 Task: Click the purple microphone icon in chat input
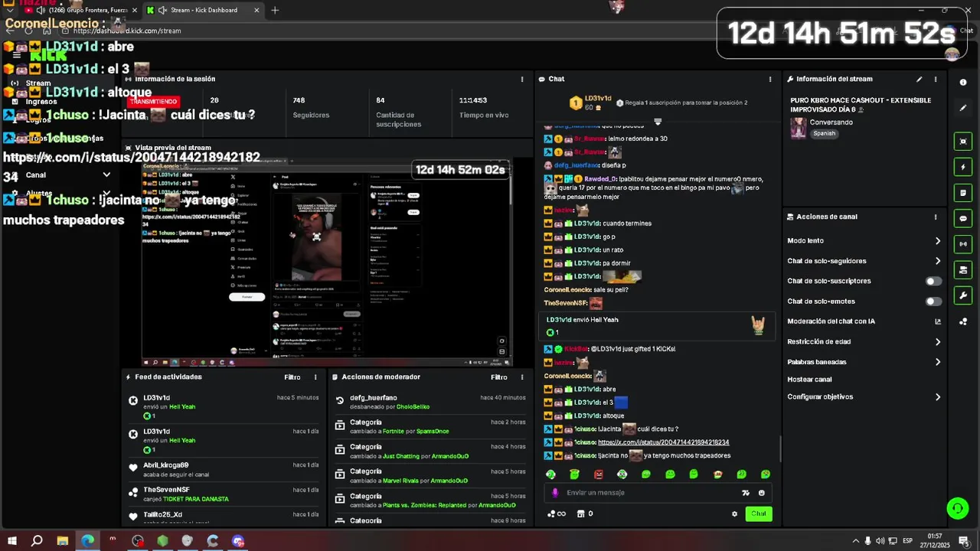(x=555, y=493)
